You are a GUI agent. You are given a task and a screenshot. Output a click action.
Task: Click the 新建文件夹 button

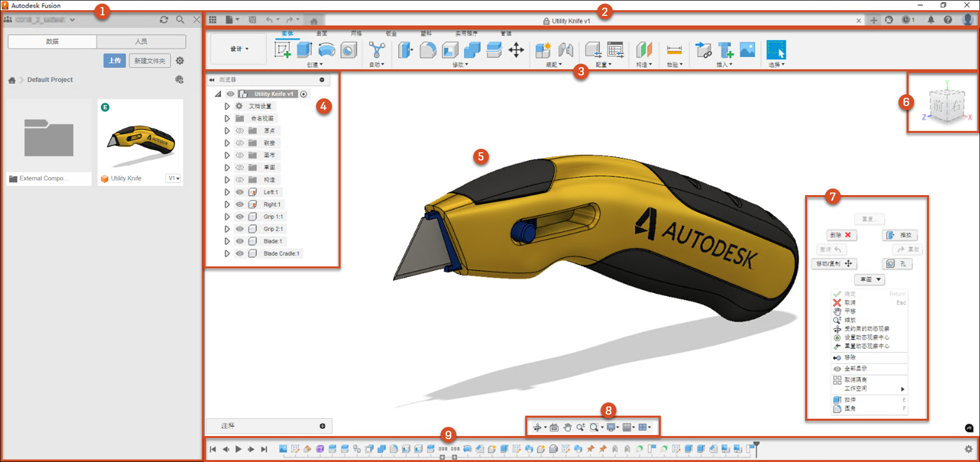[x=150, y=61]
